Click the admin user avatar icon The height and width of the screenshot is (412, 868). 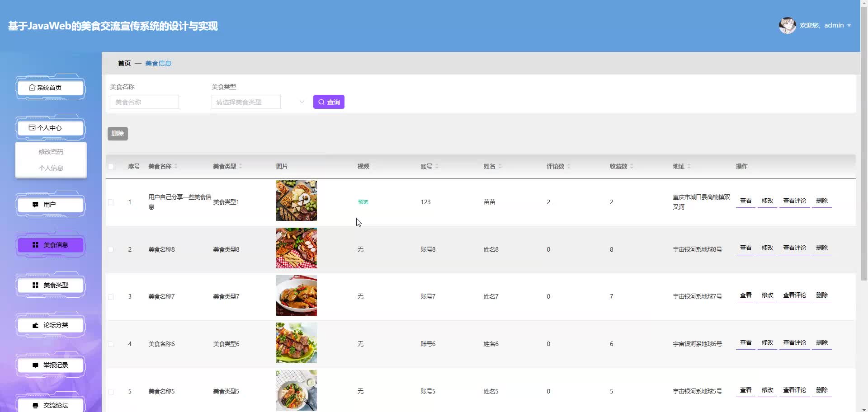click(787, 26)
